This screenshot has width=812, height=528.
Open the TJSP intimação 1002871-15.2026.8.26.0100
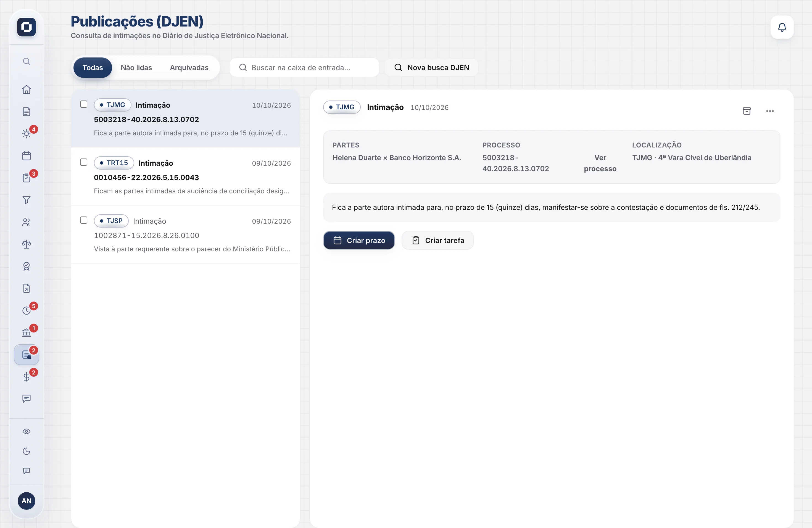[186, 234]
